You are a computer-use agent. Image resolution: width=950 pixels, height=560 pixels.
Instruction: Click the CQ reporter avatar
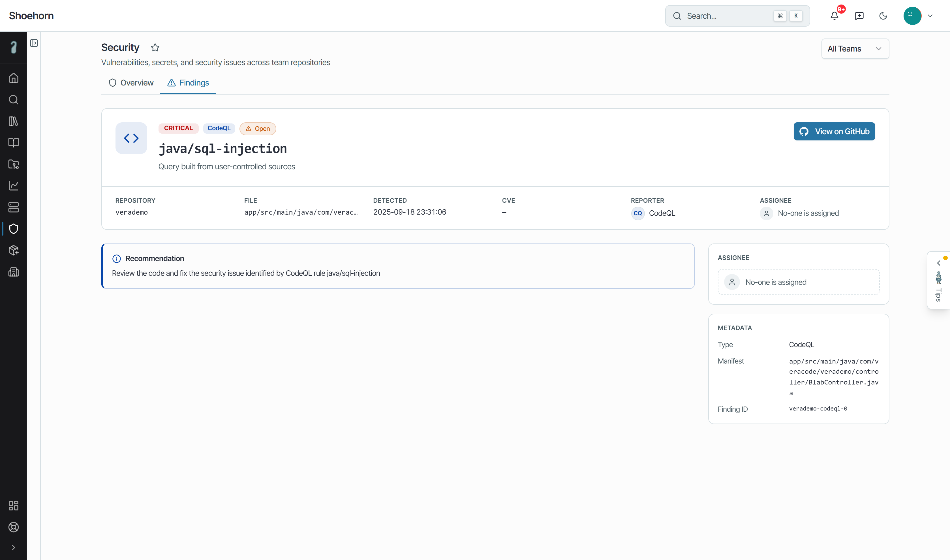point(637,213)
